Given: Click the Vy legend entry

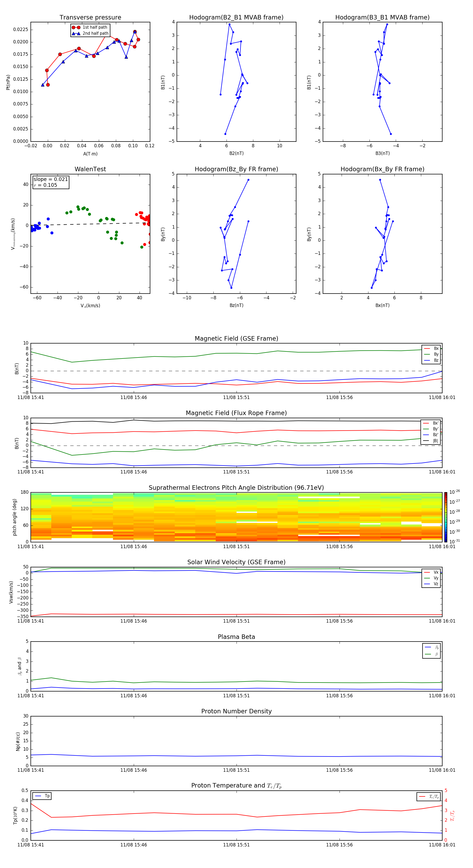Looking at the screenshot, I should [x=431, y=578].
